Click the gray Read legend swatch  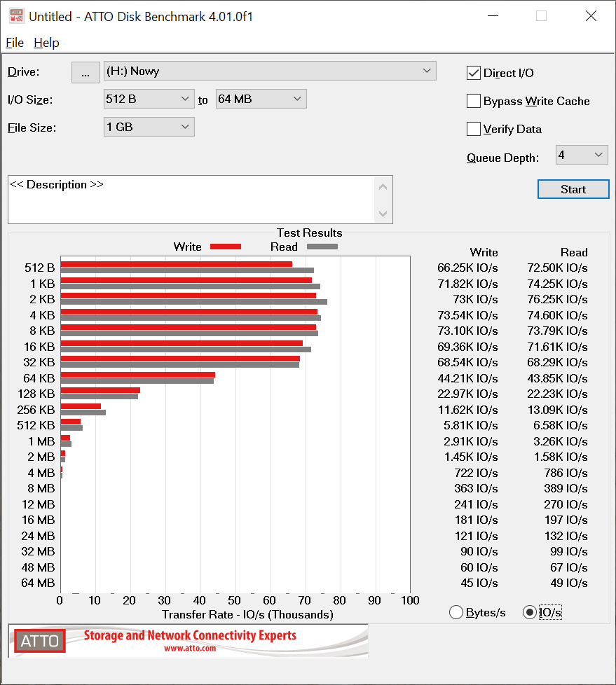point(322,247)
